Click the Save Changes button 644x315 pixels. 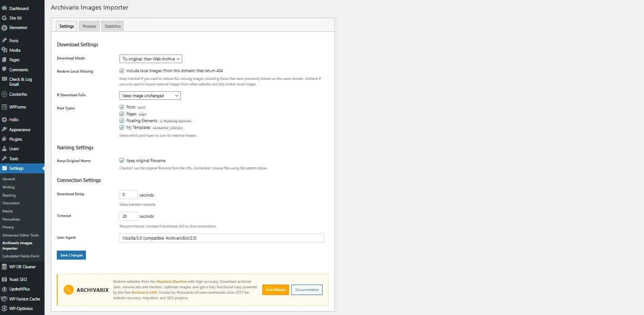click(x=71, y=255)
